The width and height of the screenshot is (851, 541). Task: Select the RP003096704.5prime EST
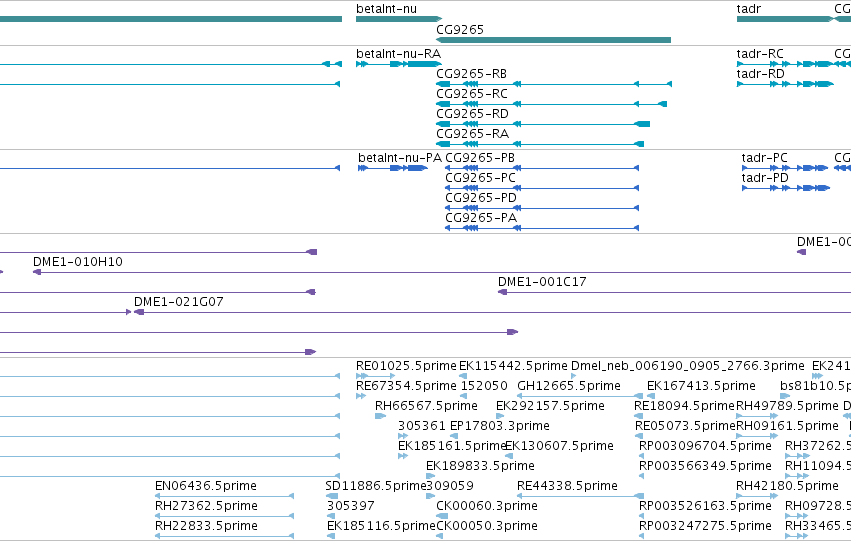point(642,456)
